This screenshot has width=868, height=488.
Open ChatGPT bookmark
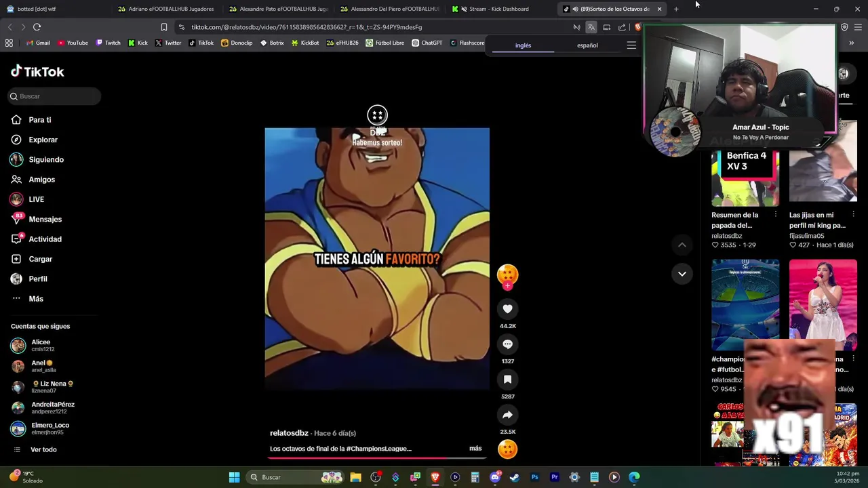[427, 43]
